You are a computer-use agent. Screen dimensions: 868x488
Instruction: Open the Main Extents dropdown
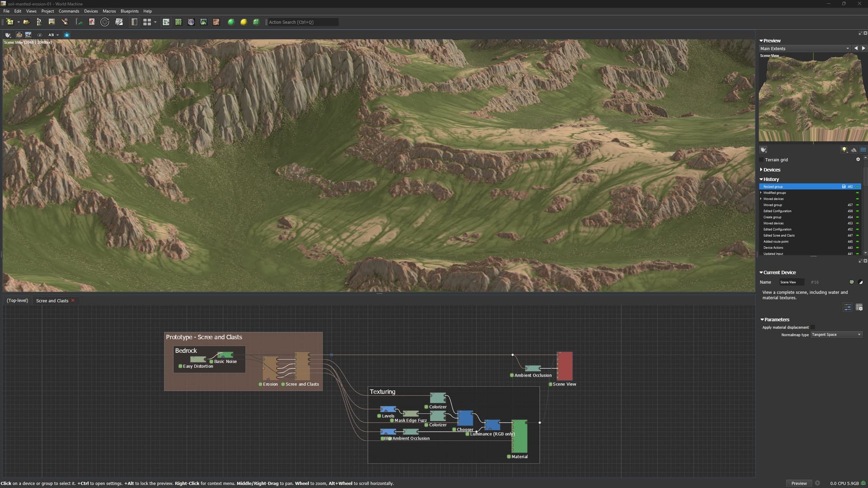pyautogui.click(x=805, y=48)
